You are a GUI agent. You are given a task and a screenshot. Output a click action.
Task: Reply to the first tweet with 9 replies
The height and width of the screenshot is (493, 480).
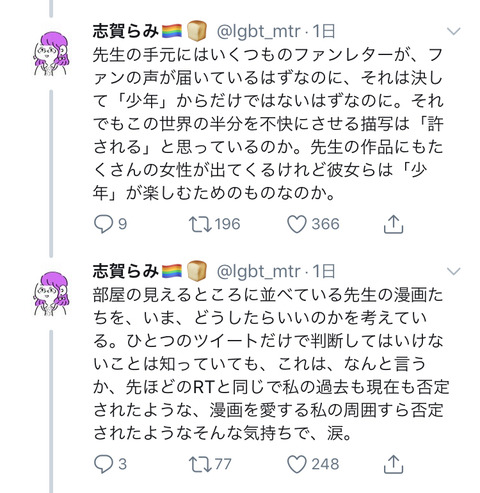click(x=103, y=224)
